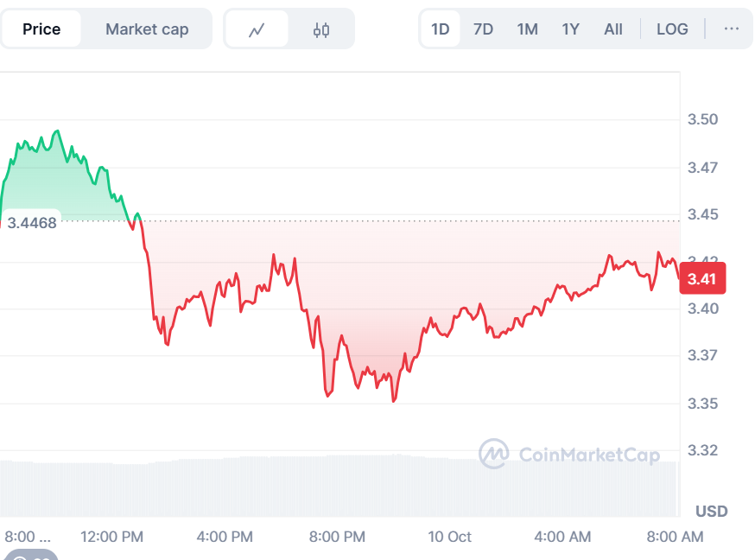Select the All timeframe
The image size is (755, 560).
pos(613,29)
